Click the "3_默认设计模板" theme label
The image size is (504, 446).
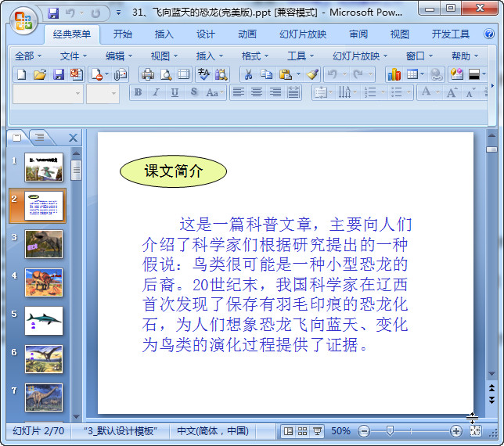(121, 431)
